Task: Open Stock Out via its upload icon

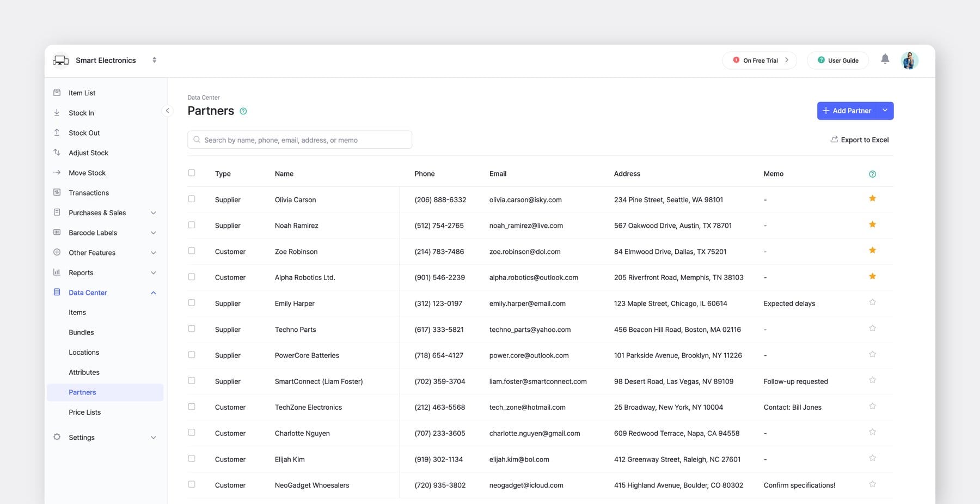Action: pos(57,132)
